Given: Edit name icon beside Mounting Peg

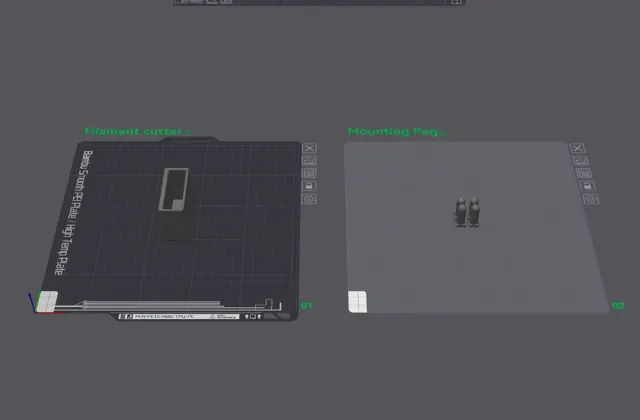Looking at the screenshot, I should (x=444, y=133).
